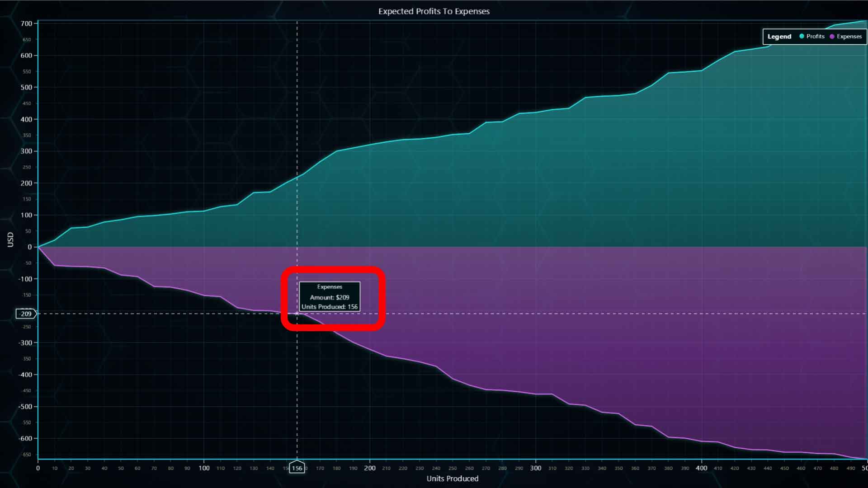Viewport: 868px width, 488px height.
Task: Click the 300 tick label on Y-axis
Action: (x=26, y=151)
